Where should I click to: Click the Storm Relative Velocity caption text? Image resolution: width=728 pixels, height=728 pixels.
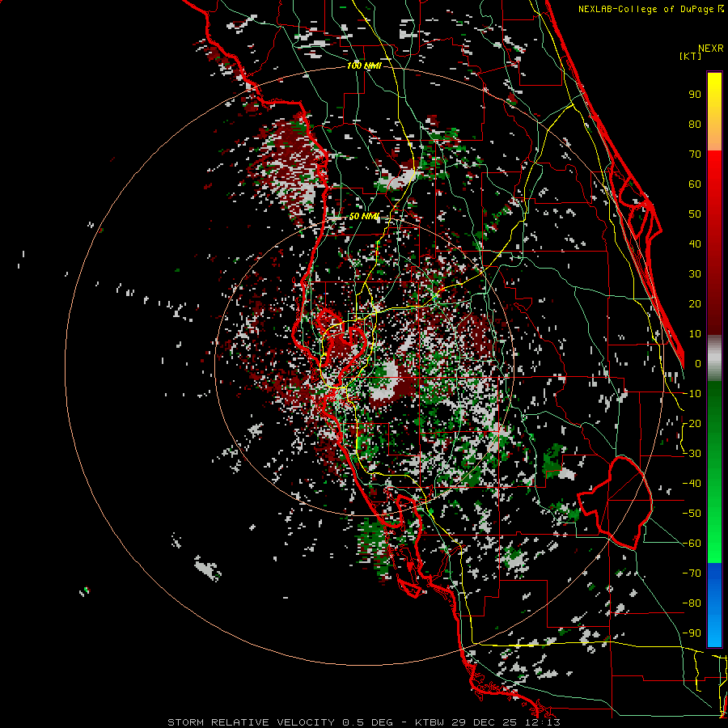[x=363, y=722]
